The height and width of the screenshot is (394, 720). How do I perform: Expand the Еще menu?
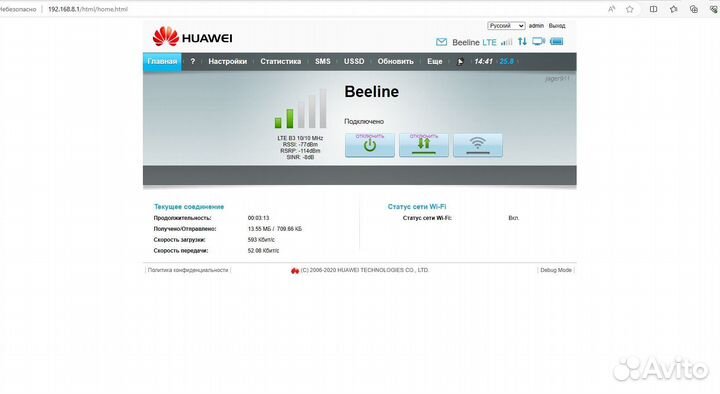tap(434, 62)
